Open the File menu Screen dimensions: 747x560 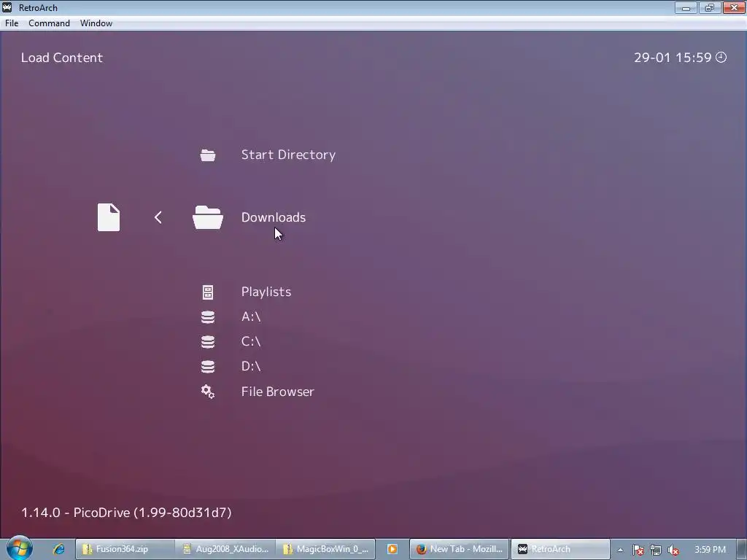[x=12, y=23]
